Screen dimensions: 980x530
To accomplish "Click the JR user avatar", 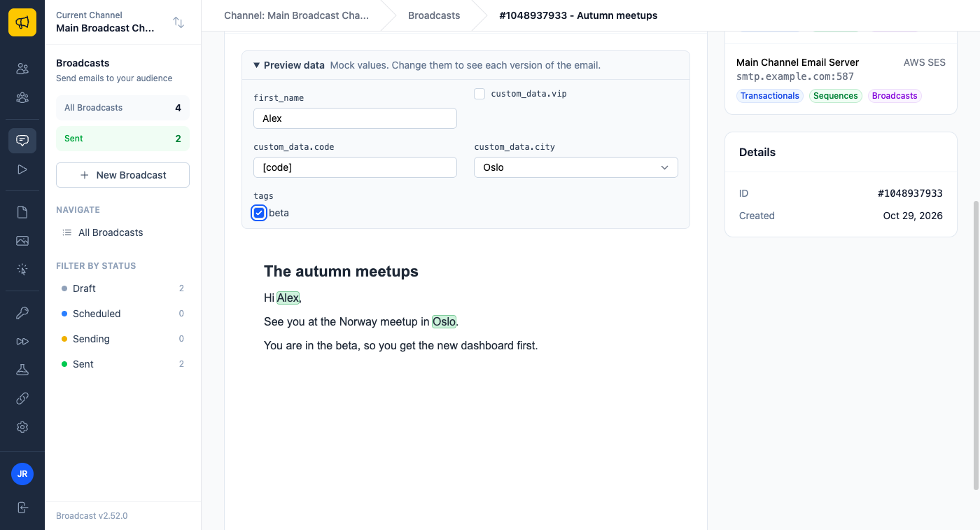I will 22,474.
